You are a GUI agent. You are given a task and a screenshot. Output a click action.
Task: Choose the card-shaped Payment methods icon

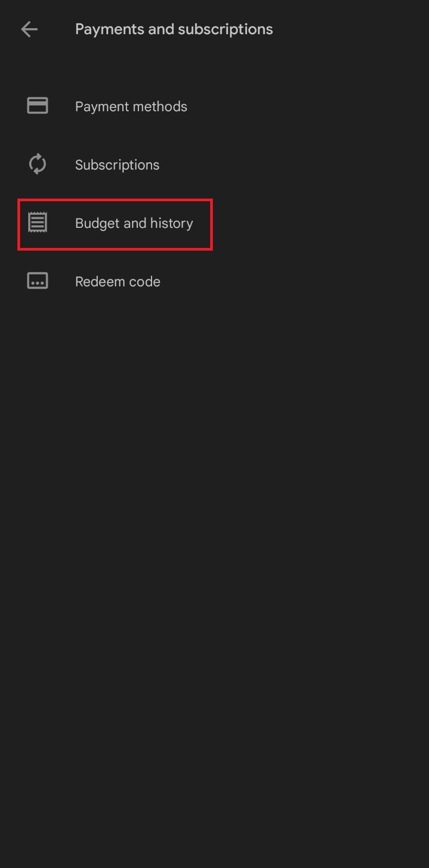(37, 105)
